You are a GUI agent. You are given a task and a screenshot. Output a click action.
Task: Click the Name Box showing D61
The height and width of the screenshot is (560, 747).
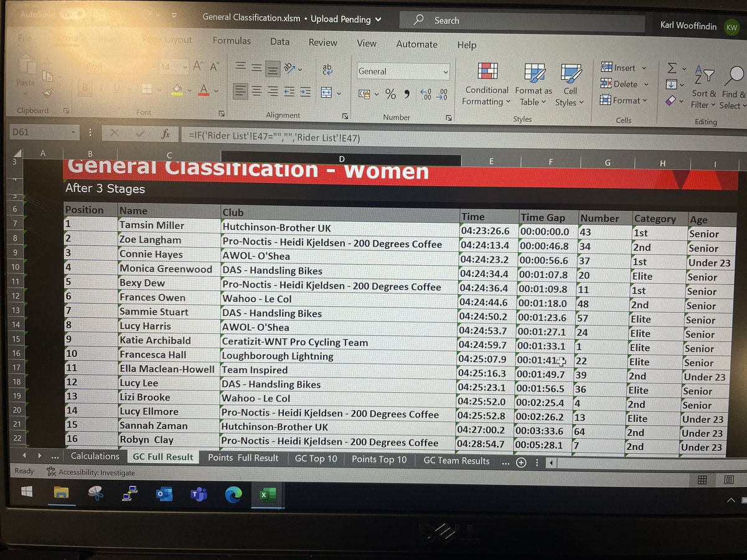coord(44,132)
